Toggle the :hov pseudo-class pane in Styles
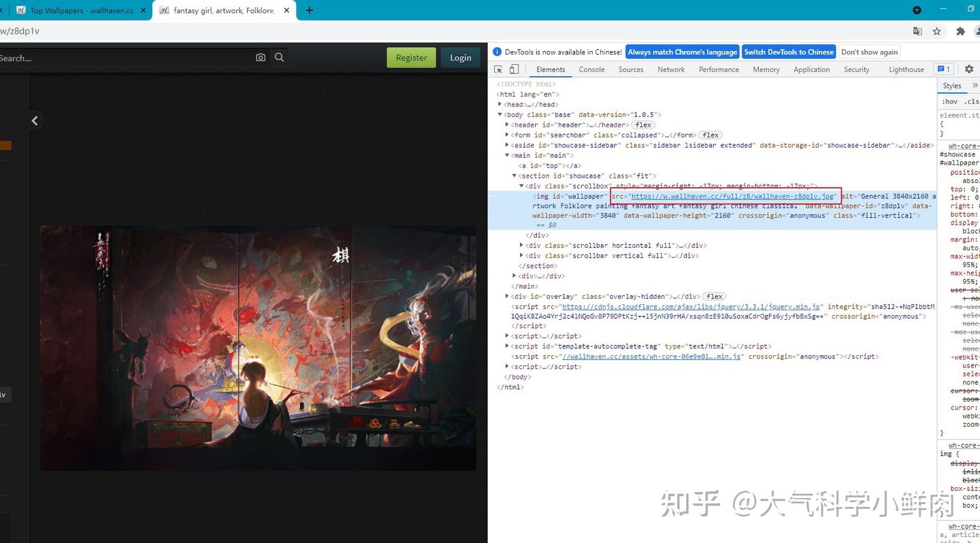The height and width of the screenshot is (543, 980). (x=950, y=101)
